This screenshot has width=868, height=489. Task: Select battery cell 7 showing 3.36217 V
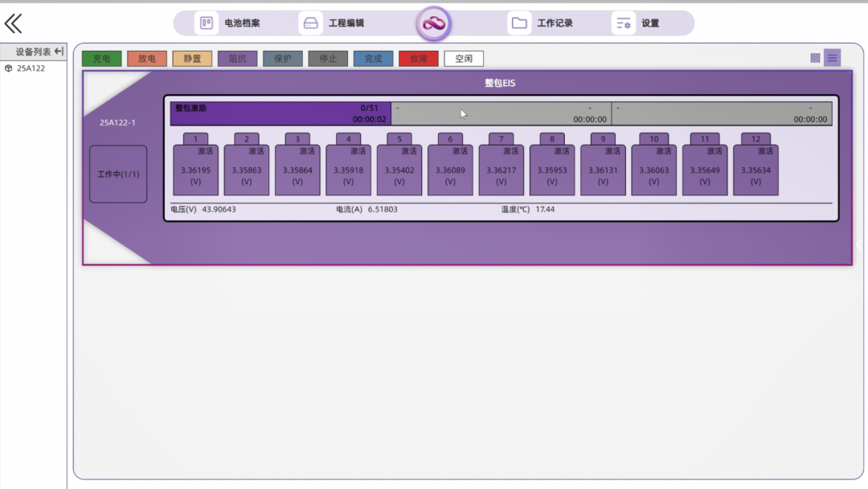(x=501, y=170)
